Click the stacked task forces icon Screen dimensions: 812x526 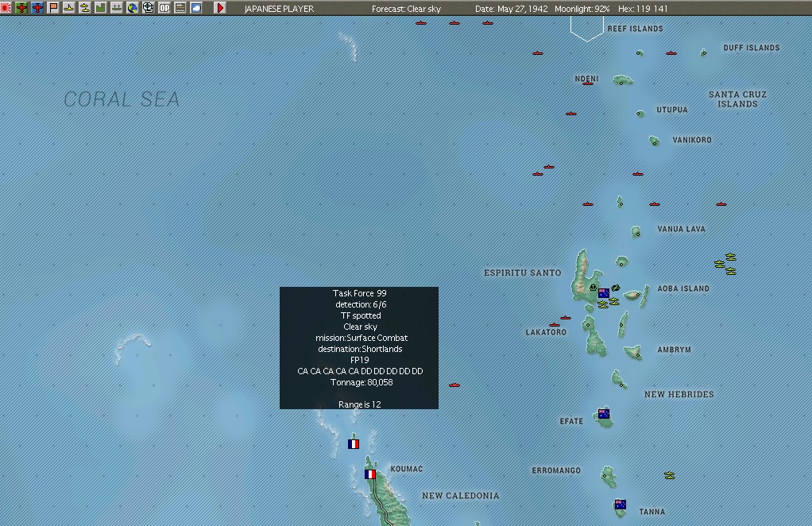(84, 8)
